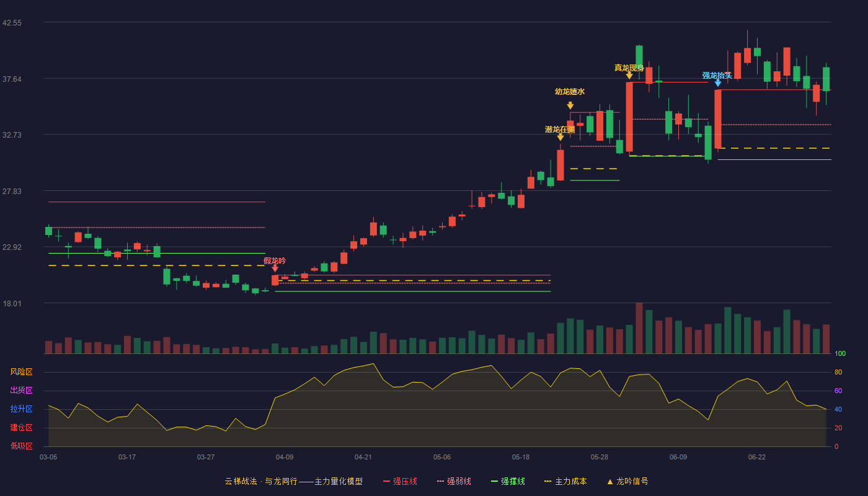Toggle the 强弱线 legend entry

tap(454, 481)
